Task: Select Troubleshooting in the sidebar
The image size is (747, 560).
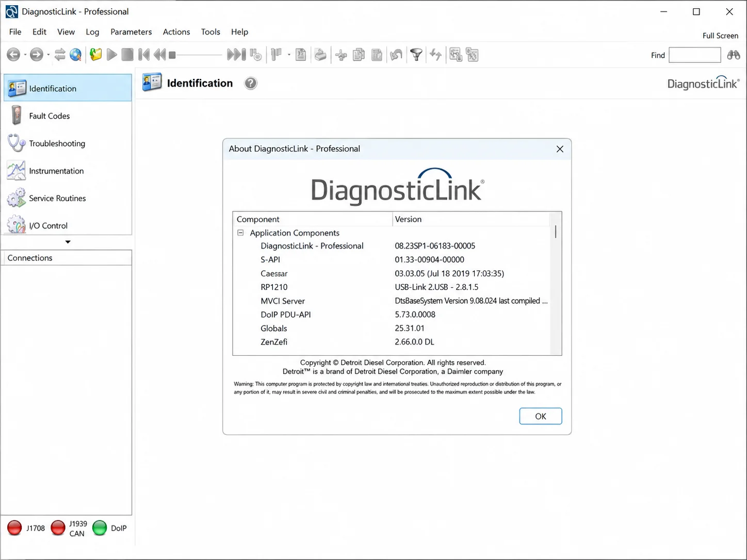Action: [68, 143]
